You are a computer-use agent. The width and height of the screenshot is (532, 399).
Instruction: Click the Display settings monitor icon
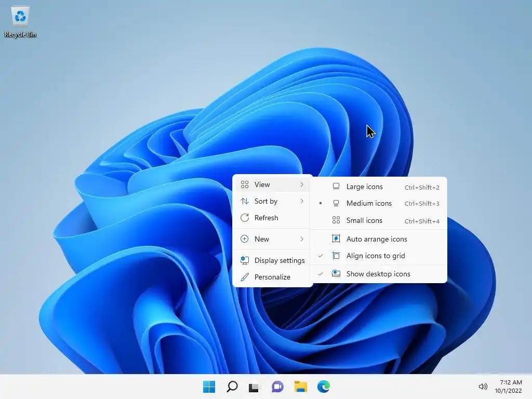pyautogui.click(x=245, y=260)
